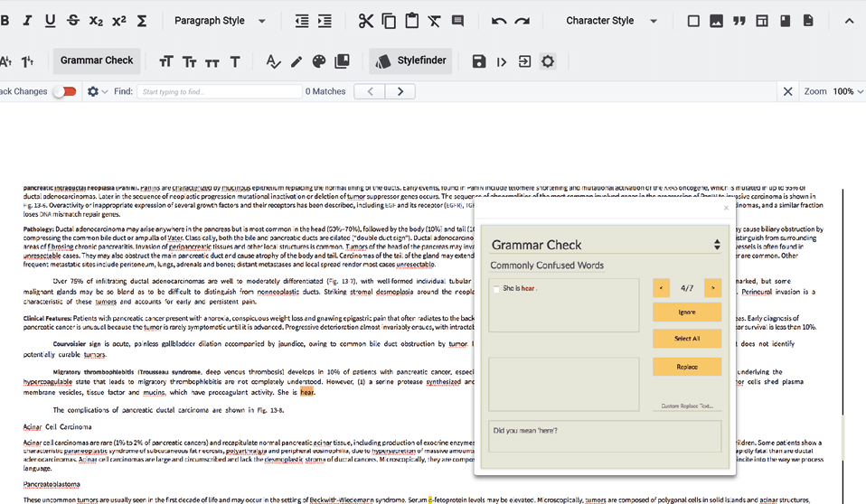Click the blockquote quotation marks icon
866x504 pixels.
739,21
